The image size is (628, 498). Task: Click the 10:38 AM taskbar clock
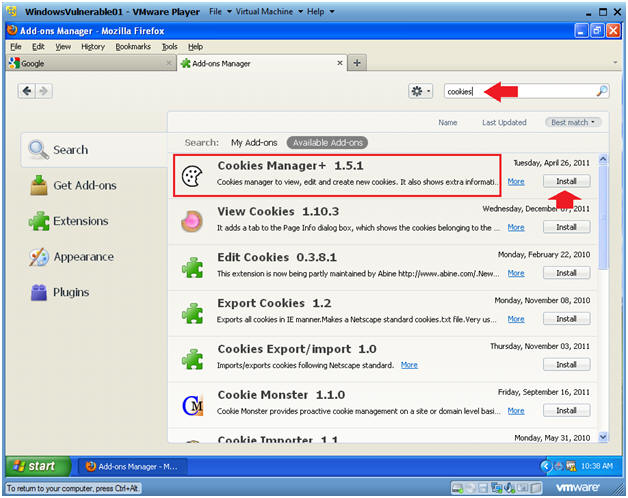597,466
